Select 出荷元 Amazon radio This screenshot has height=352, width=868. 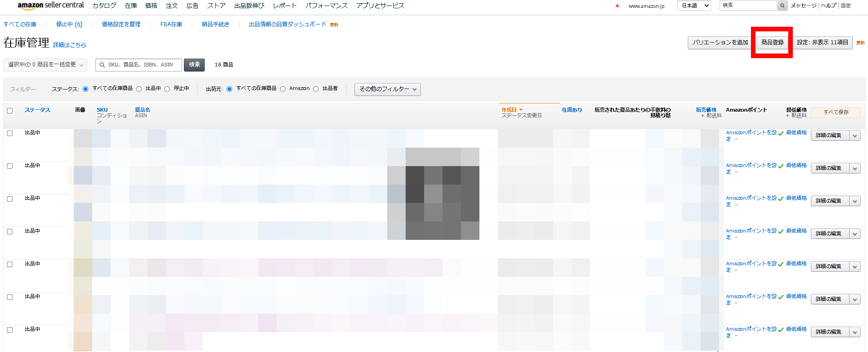coord(283,89)
